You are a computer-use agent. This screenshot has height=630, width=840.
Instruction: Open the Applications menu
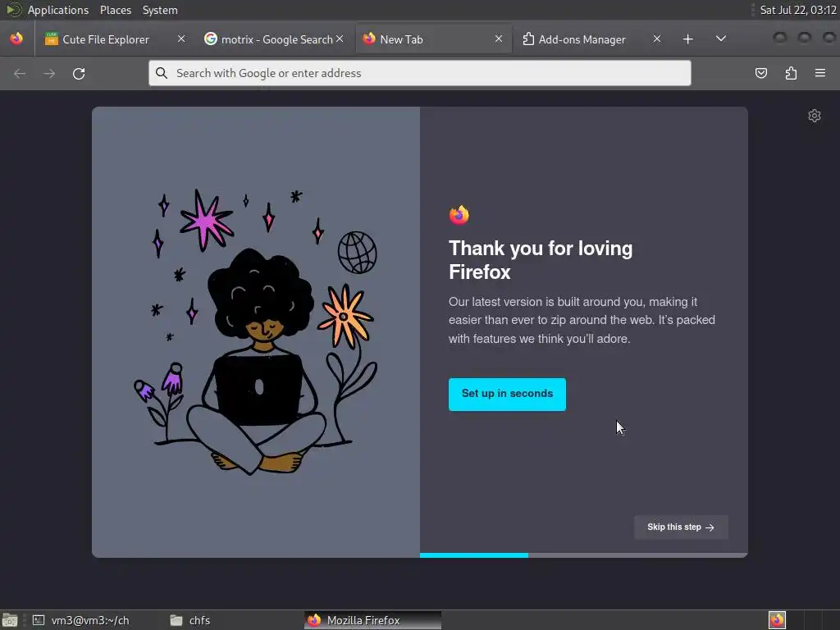pos(58,10)
